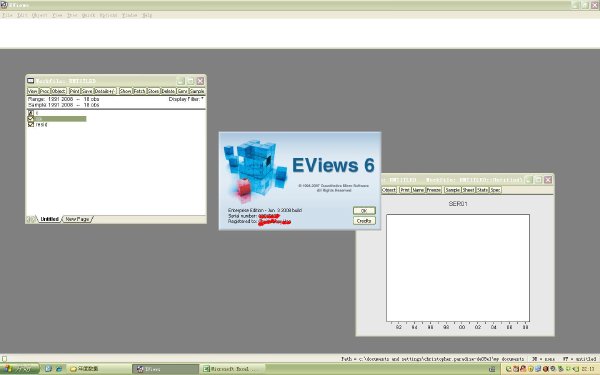Click EViews application icon in main title bar
Image resolution: width=600 pixels, height=375 pixels.
[4, 5]
